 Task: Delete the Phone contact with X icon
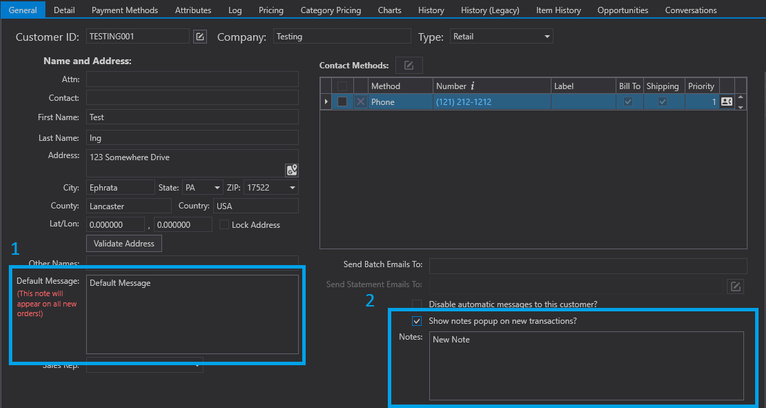click(x=361, y=102)
